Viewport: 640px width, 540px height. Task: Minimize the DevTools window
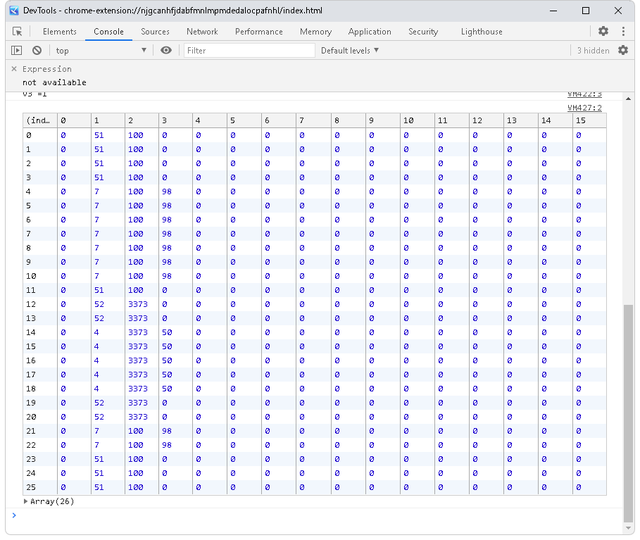[553, 11]
